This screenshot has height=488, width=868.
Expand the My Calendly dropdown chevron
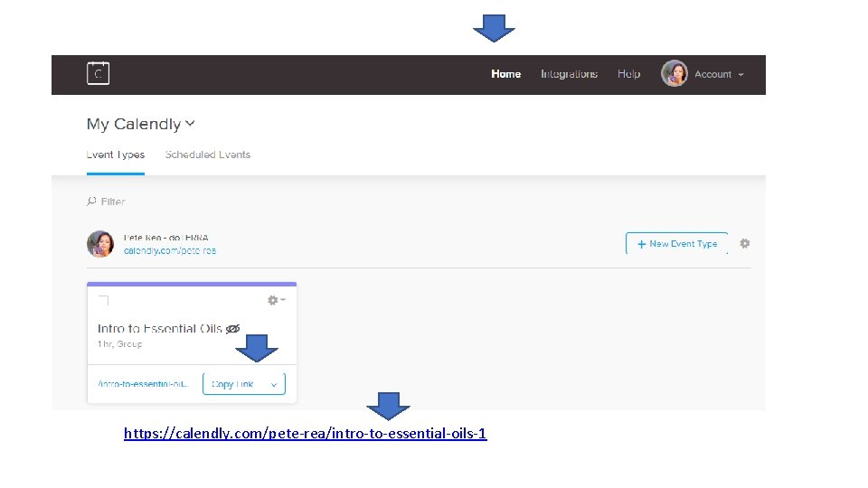click(x=190, y=124)
